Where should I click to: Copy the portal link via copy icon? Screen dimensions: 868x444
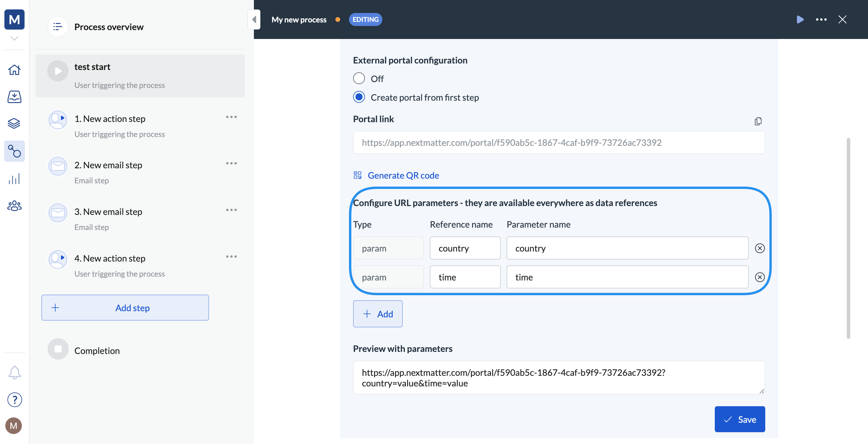click(x=758, y=121)
